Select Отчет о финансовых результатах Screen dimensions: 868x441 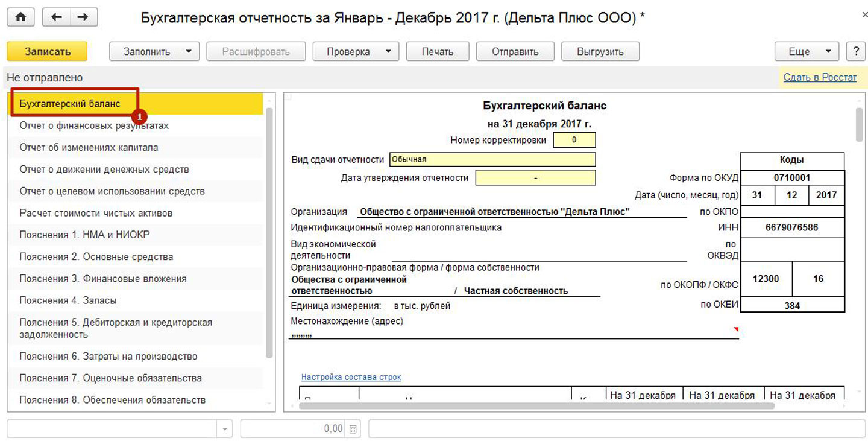(x=94, y=125)
